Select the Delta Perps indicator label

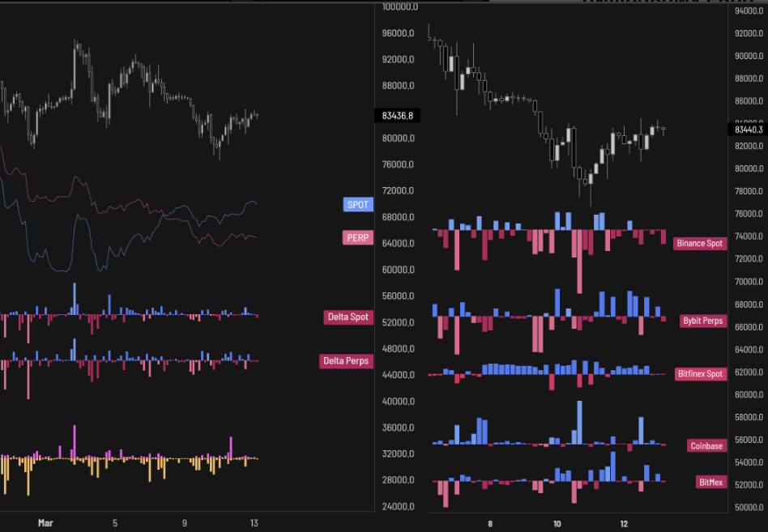pyautogui.click(x=346, y=360)
